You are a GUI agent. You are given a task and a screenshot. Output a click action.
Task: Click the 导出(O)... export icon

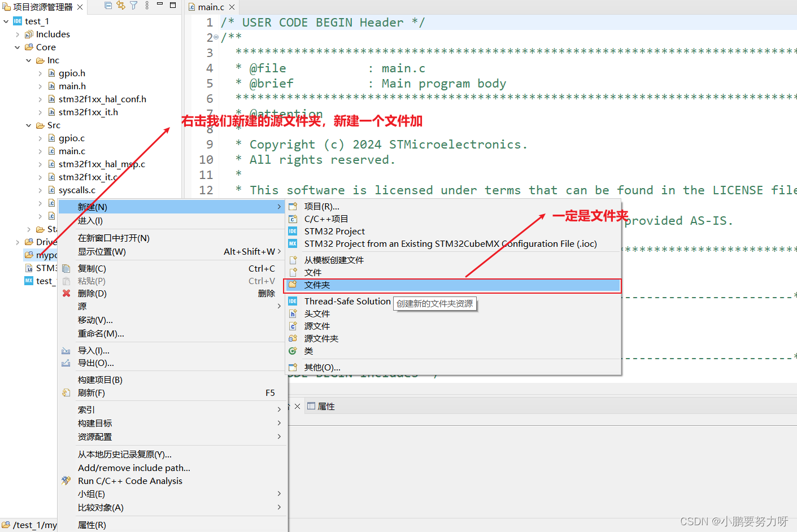66,363
